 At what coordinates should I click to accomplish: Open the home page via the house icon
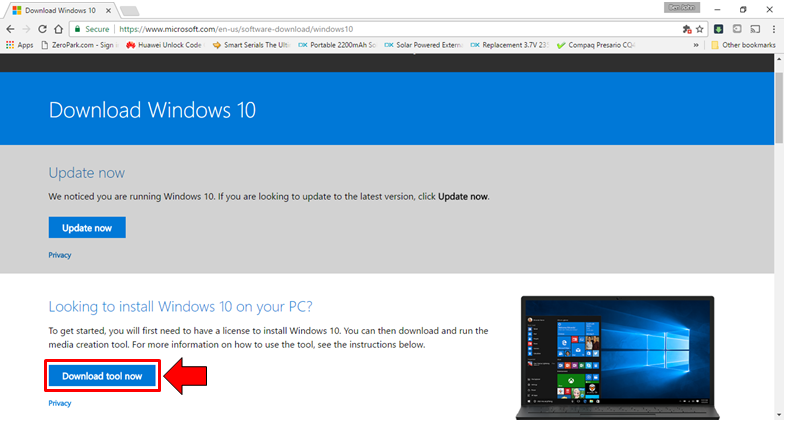click(59, 29)
